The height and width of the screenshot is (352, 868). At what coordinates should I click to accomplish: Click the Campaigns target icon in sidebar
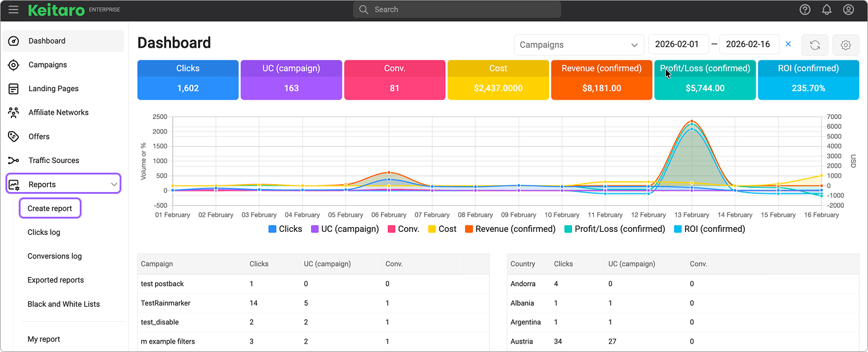[13, 65]
